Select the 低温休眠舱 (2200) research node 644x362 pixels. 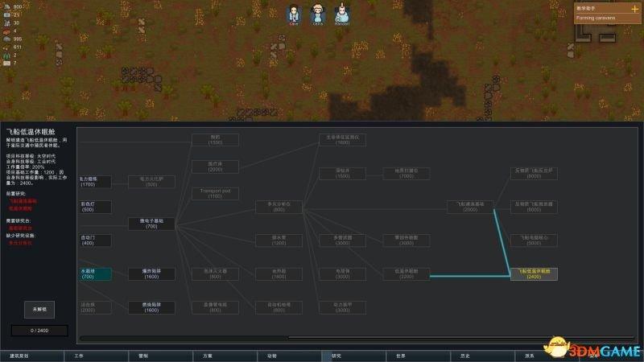407,274
